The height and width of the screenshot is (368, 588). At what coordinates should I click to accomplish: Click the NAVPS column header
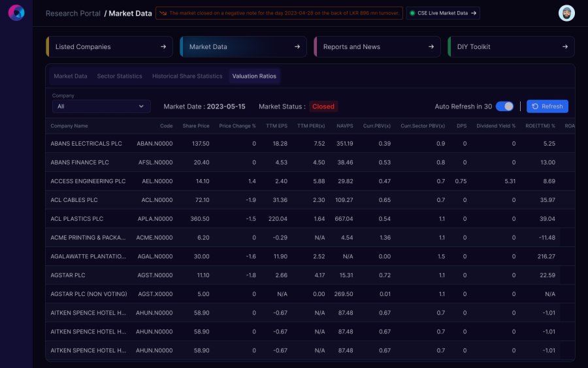(x=344, y=126)
